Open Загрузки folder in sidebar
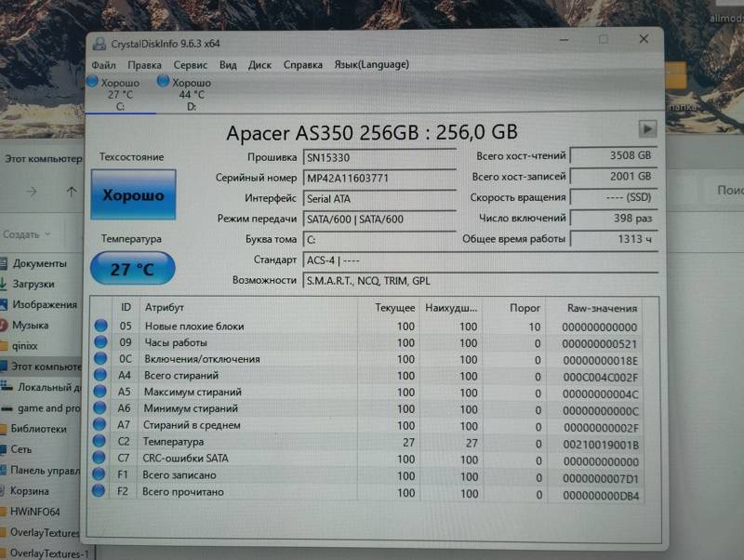Viewport: 744px width, 560px height. (33, 284)
